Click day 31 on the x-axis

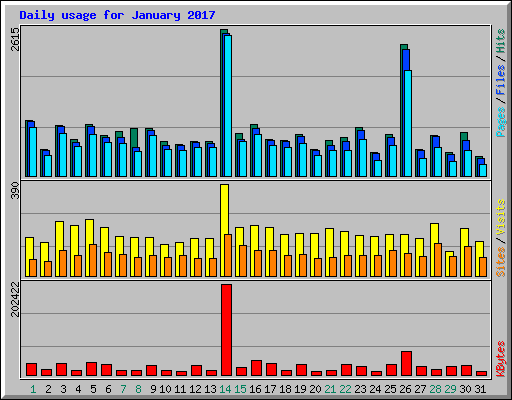tap(480, 389)
